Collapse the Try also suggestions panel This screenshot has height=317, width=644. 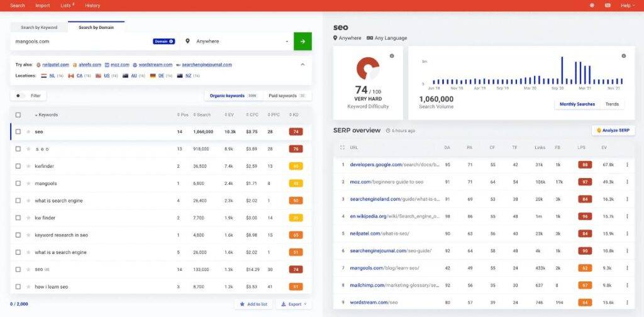[x=301, y=64]
